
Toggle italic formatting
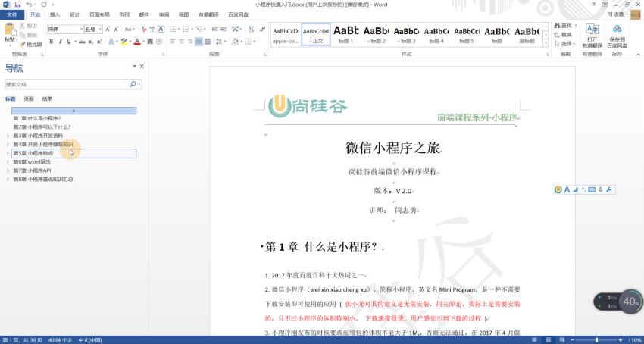(61, 42)
